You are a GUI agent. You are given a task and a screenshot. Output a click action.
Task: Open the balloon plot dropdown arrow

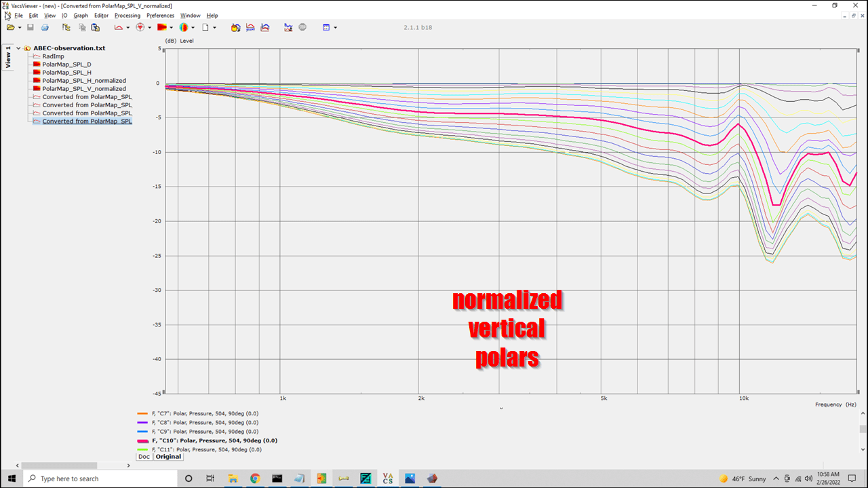[x=193, y=28]
